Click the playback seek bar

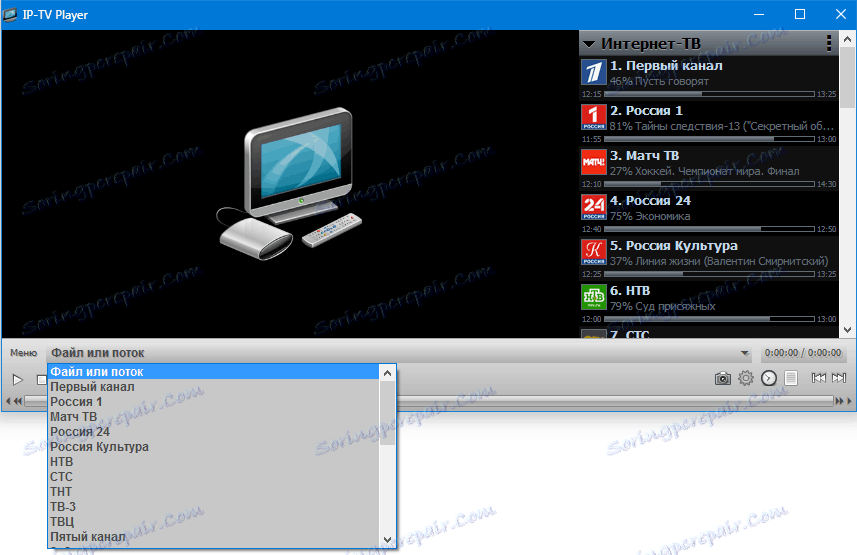(x=429, y=401)
